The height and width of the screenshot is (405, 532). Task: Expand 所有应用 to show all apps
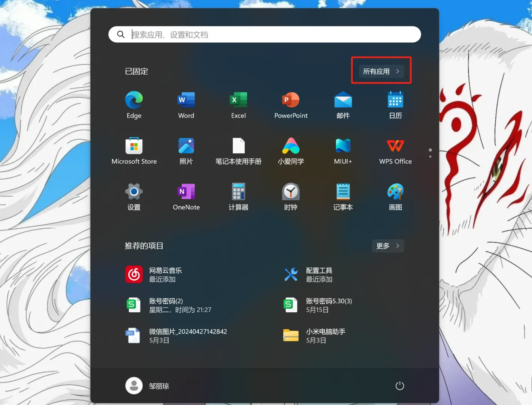pos(381,71)
